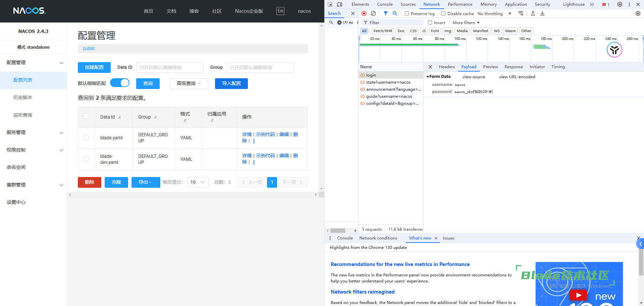The height and width of the screenshot is (306, 644).
Task: Open the drawer three-dot menu
Action: pyautogui.click(x=330, y=238)
